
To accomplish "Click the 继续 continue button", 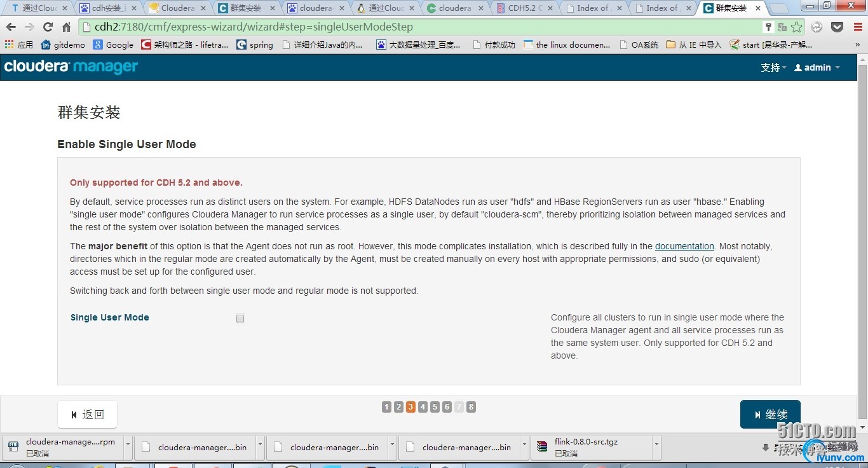I will [770, 415].
